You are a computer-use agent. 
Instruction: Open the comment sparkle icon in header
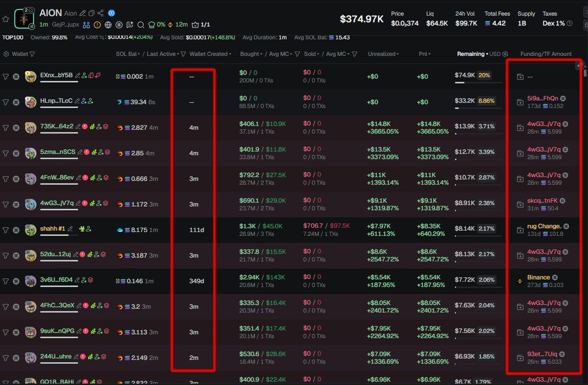point(129,24)
